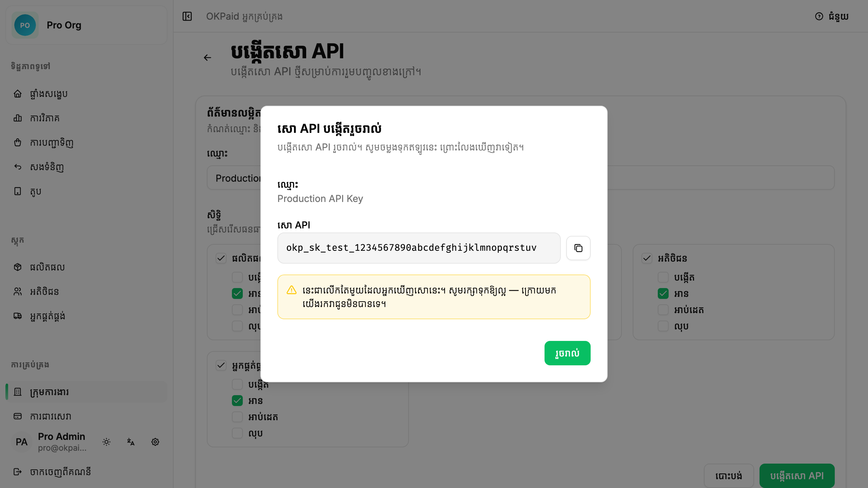Open ផ្ទាំងសង្ខេប dashboard in sidebar
This screenshot has height=488, width=868.
86,94
